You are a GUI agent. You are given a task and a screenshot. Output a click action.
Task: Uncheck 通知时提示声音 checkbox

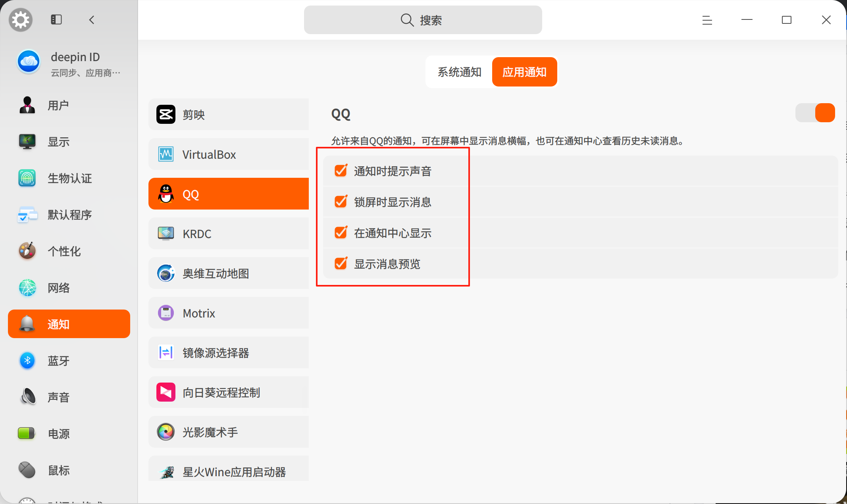341,171
